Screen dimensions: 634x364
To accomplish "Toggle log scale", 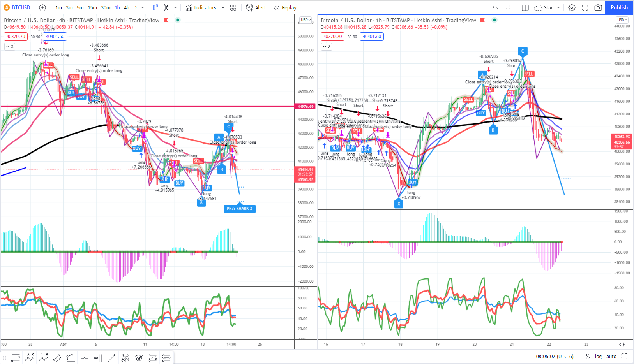I will point(598,357).
